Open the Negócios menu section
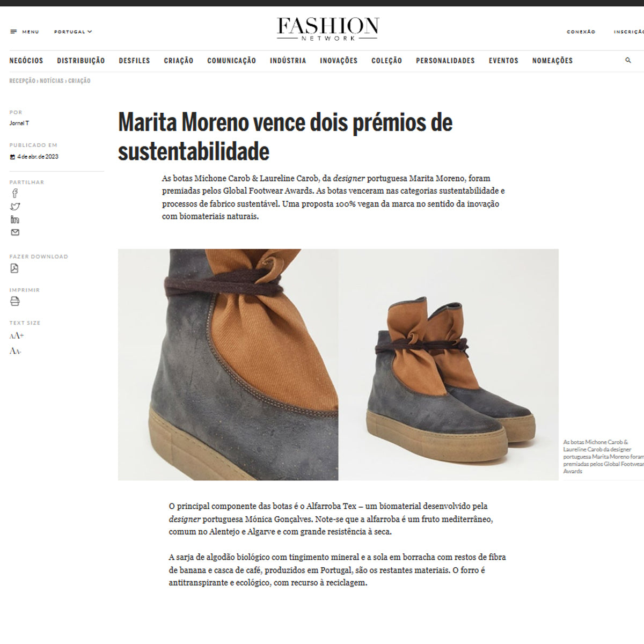The height and width of the screenshot is (644, 644). point(26,61)
